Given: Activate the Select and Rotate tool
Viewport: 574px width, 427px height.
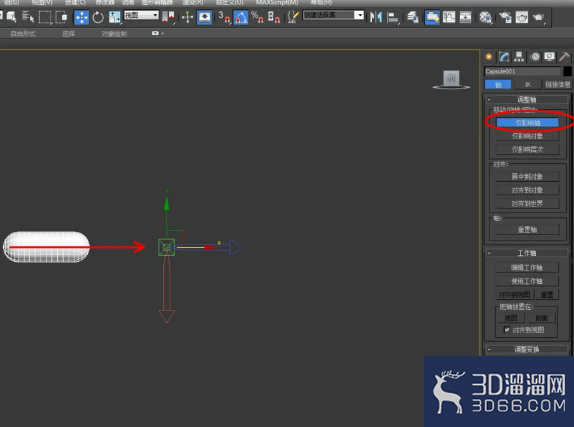Looking at the screenshot, I should point(98,17).
